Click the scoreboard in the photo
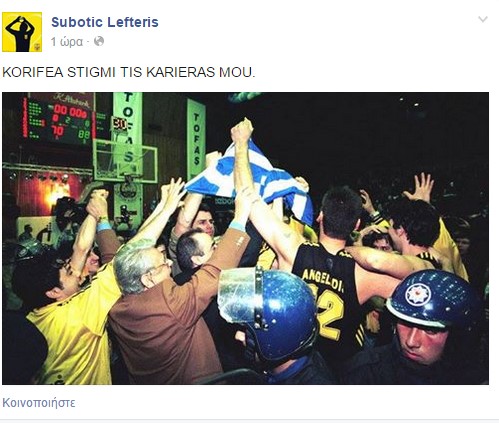This screenshot has height=423, width=499. (57, 119)
